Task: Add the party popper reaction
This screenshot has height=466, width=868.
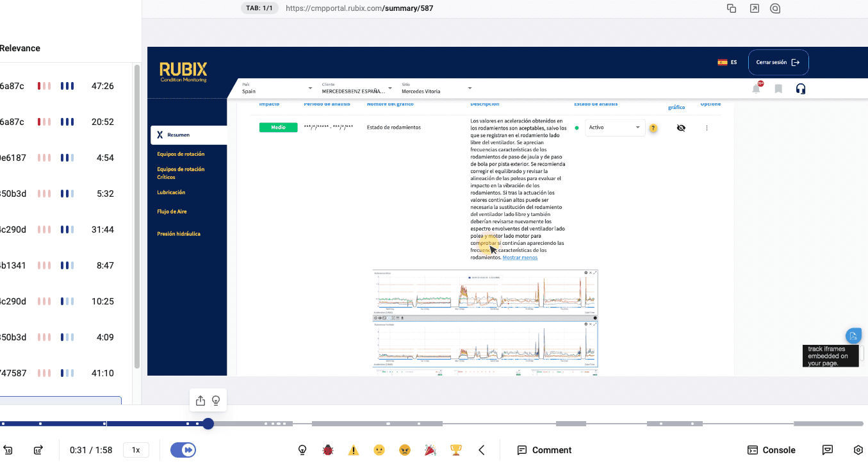Action: pyautogui.click(x=430, y=450)
